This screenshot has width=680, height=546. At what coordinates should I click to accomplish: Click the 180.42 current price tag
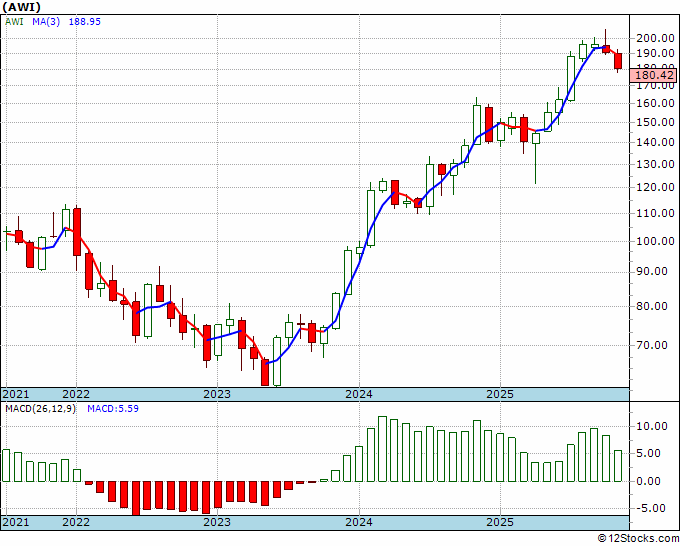coord(654,75)
